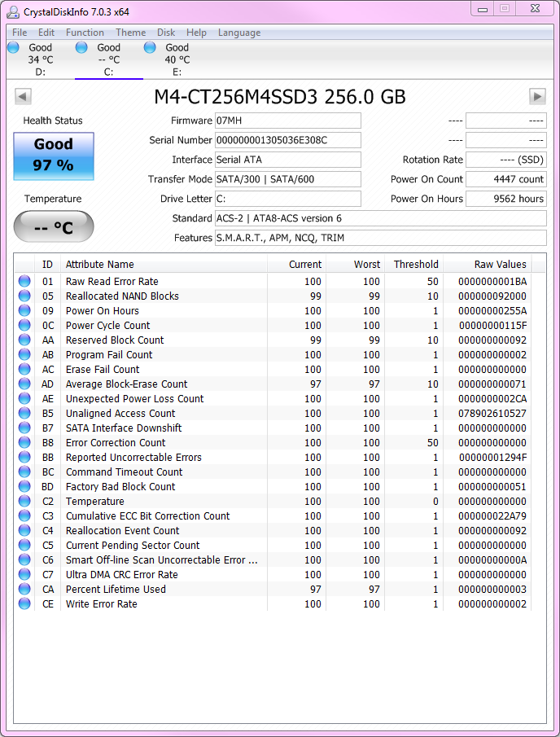The width and height of the screenshot is (560, 737).
Task: Click the Features field
Action: (x=381, y=238)
